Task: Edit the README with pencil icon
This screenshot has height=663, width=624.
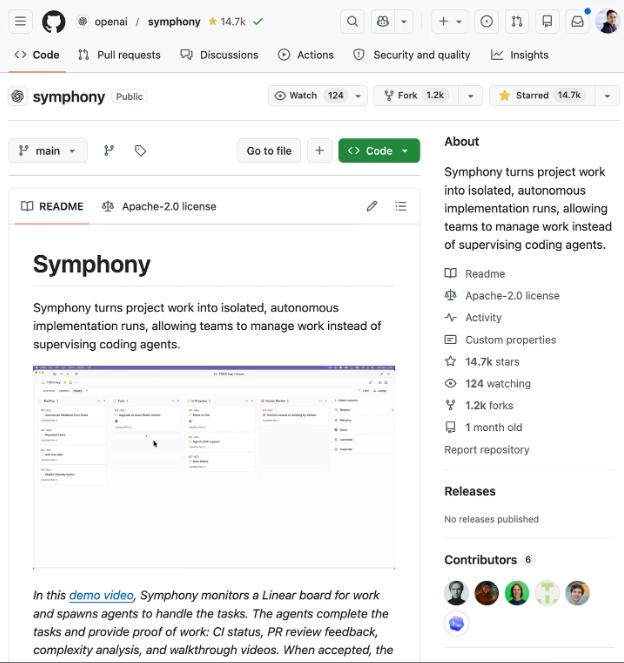Action: (x=372, y=206)
